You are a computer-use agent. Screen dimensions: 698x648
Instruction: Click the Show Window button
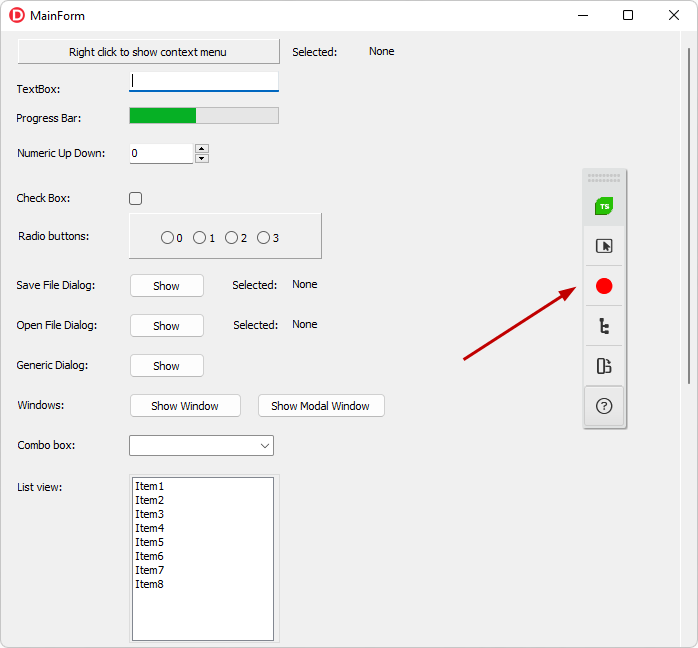click(x=185, y=406)
